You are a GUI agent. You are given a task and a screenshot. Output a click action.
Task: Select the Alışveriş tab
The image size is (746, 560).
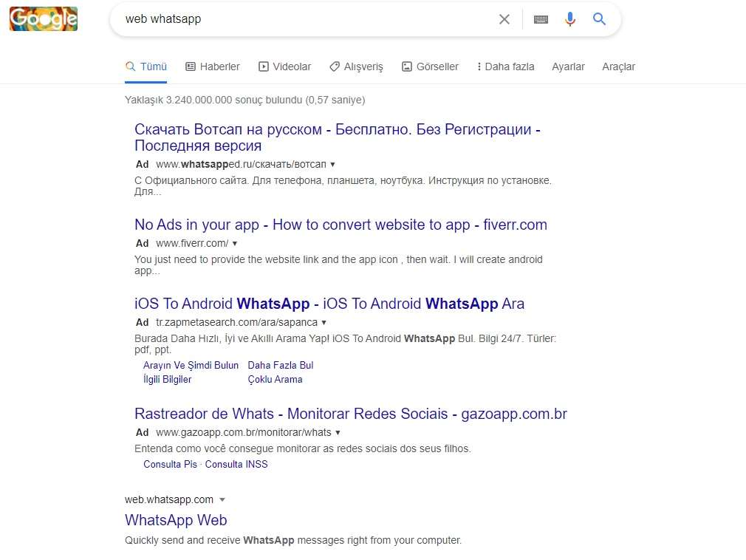pos(356,66)
